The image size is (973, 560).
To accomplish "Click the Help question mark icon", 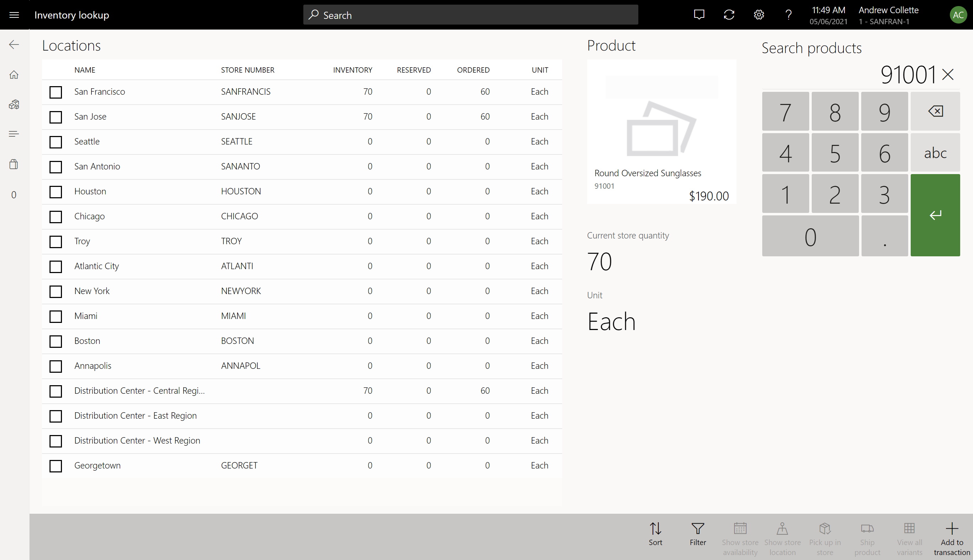I will point(789,15).
